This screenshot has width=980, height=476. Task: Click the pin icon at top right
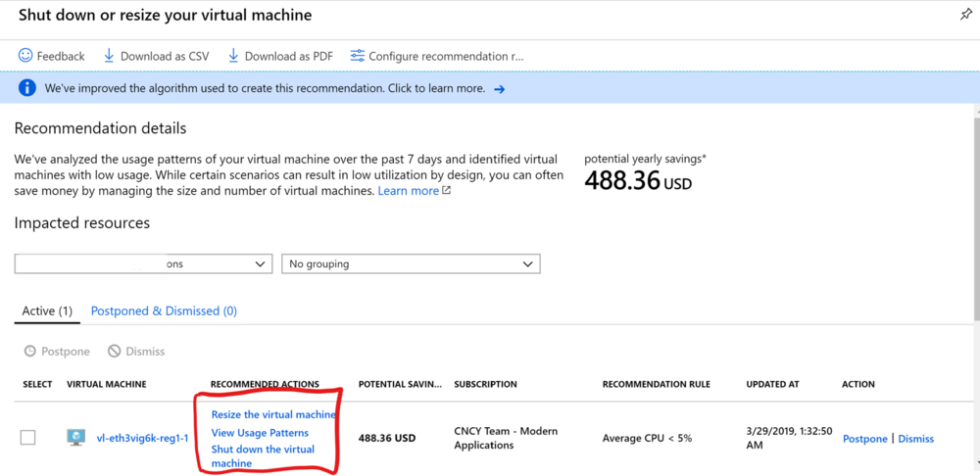pos(965,15)
